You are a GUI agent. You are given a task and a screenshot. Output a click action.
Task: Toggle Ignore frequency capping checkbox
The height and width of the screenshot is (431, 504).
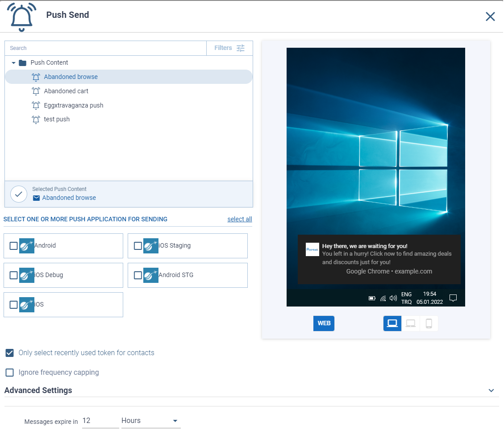click(x=9, y=373)
